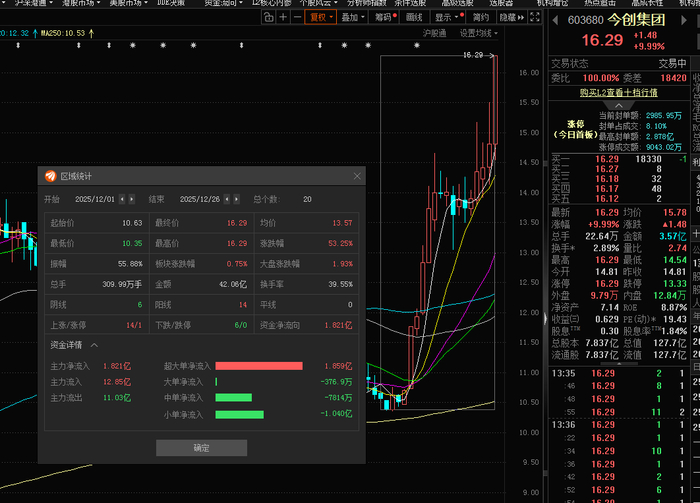Click the stock code 603680
Viewport: 700px width, 503px height.
(x=585, y=20)
